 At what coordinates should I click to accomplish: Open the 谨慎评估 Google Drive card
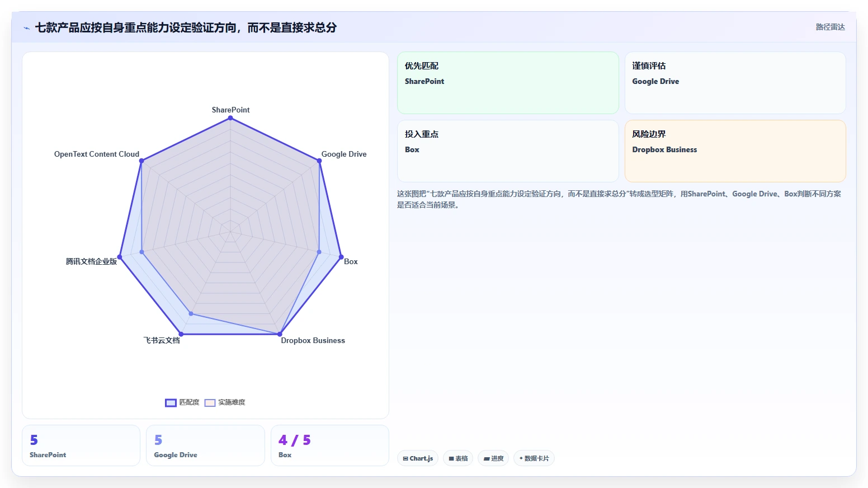pos(735,83)
